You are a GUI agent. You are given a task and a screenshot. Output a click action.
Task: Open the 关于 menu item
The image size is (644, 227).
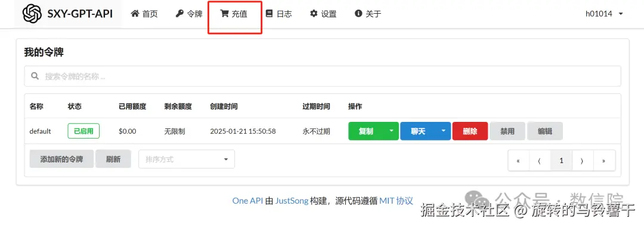[368, 14]
